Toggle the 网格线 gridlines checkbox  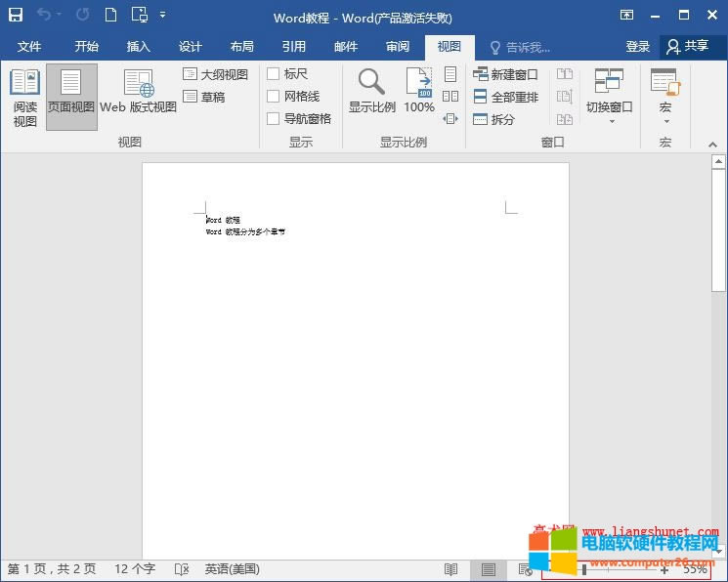click(x=274, y=97)
